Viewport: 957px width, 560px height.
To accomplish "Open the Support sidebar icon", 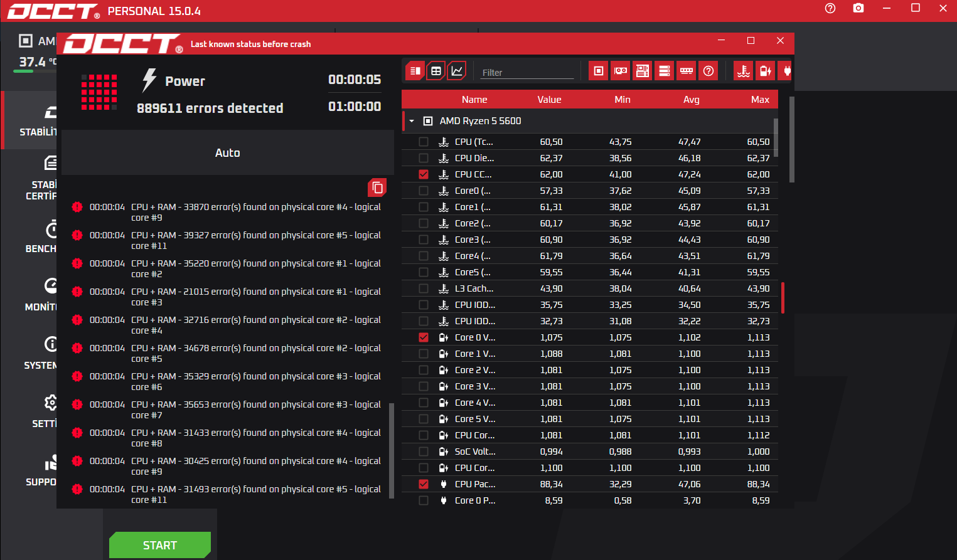I will coord(51,462).
